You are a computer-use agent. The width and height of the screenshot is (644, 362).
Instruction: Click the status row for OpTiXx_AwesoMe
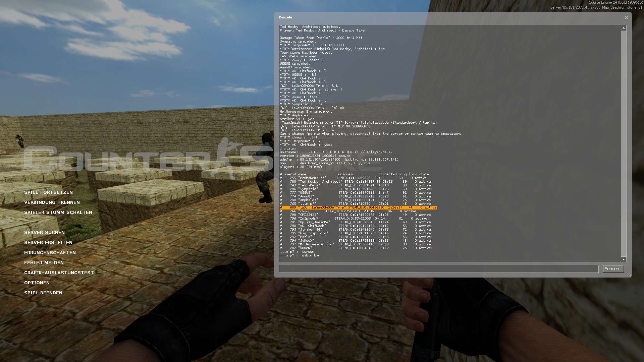coord(355,222)
